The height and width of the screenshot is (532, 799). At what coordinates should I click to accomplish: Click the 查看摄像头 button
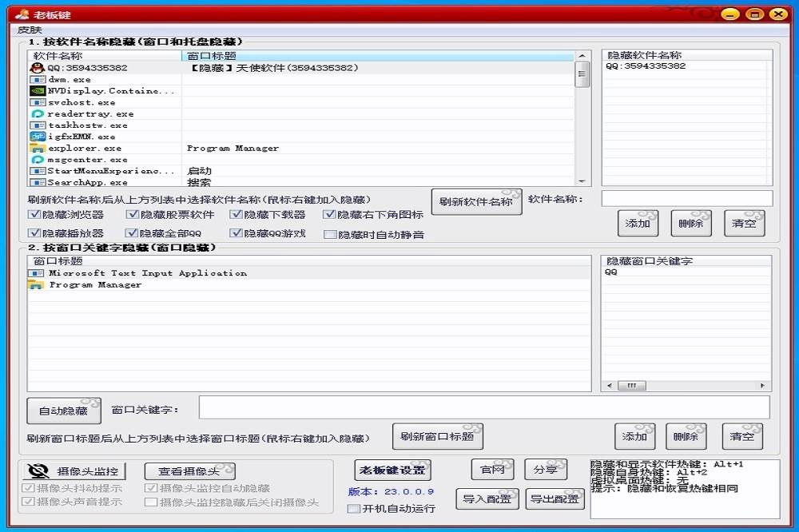[189, 471]
